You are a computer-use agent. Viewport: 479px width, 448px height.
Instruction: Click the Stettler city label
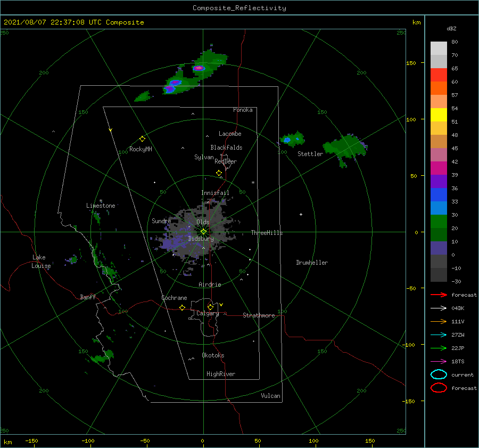(310, 154)
